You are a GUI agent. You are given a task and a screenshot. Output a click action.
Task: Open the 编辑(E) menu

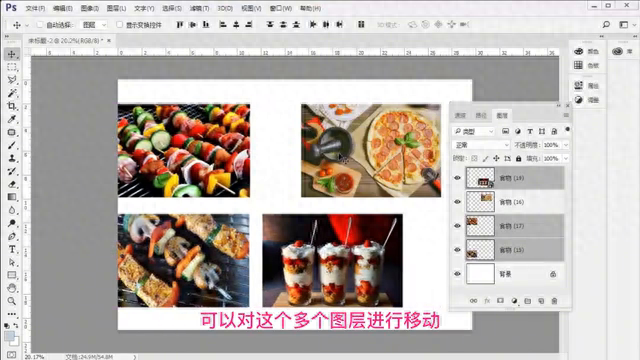[x=62, y=8]
